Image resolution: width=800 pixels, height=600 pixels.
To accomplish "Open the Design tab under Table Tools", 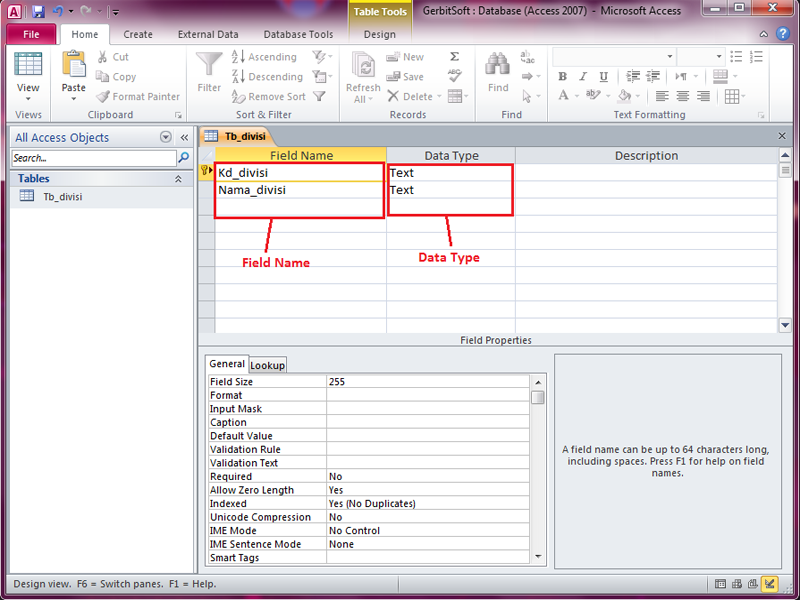I will coord(379,33).
